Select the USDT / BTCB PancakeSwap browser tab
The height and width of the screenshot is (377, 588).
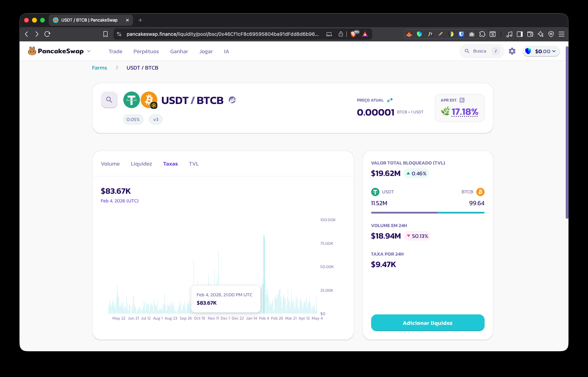click(x=91, y=20)
